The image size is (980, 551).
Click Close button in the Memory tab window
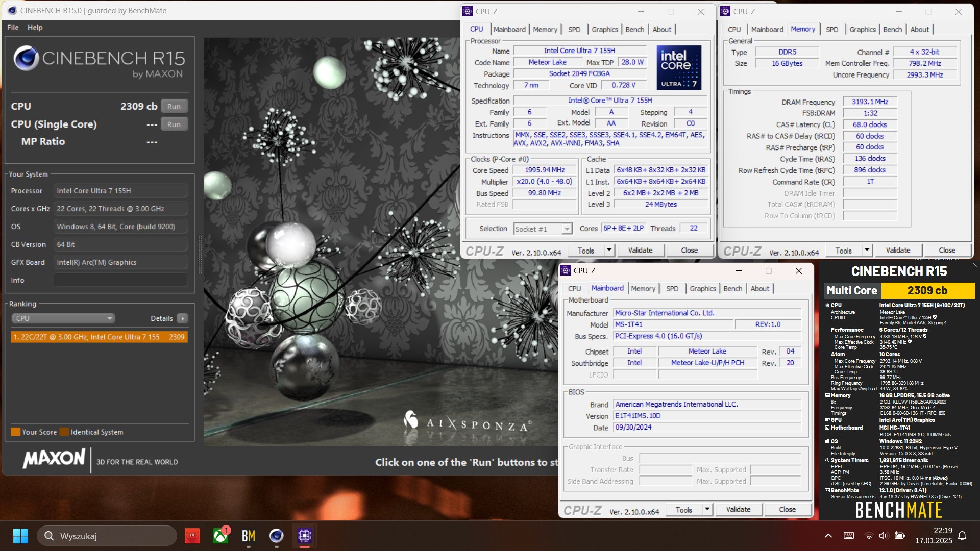coord(947,250)
